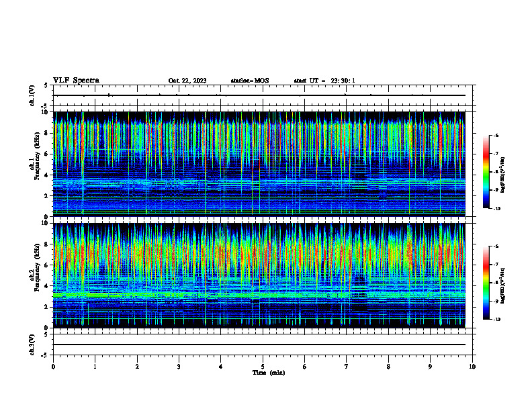Click the -10 label on ch.1 color bar
This screenshot has height=411, width=532.
point(497,209)
